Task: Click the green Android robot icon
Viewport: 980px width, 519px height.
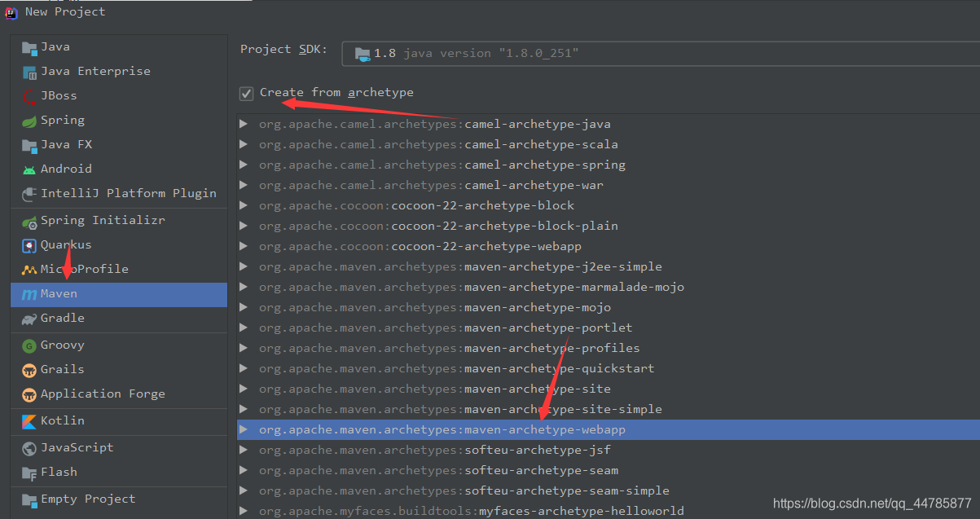Action: [29, 169]
